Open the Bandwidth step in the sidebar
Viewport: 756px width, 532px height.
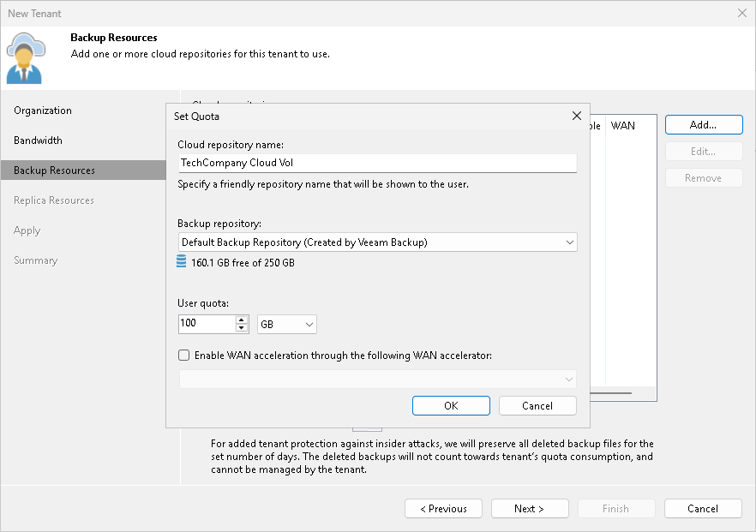39,140
